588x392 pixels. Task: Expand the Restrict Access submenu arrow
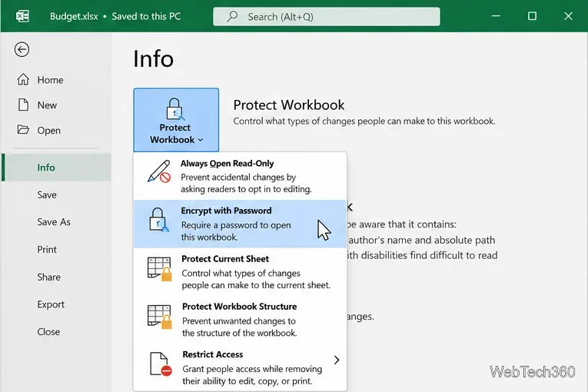click(337, 360)
